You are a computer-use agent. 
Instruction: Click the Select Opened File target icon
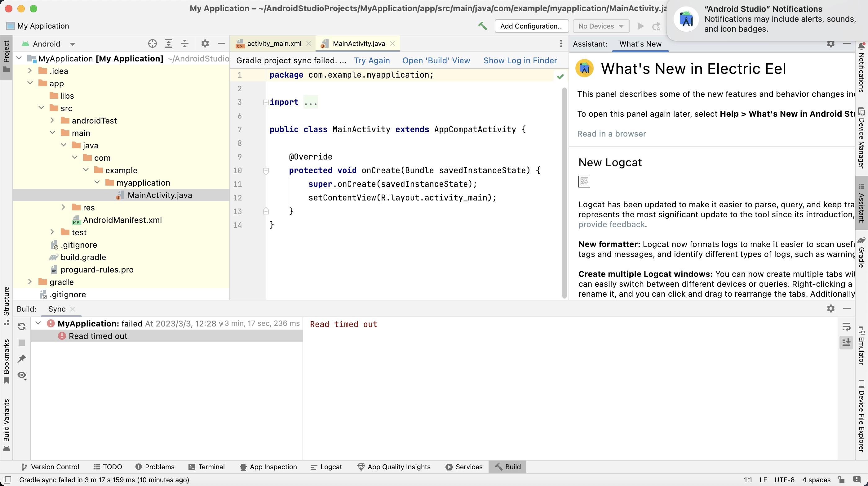pyautogui.click(x=152, y=43)
